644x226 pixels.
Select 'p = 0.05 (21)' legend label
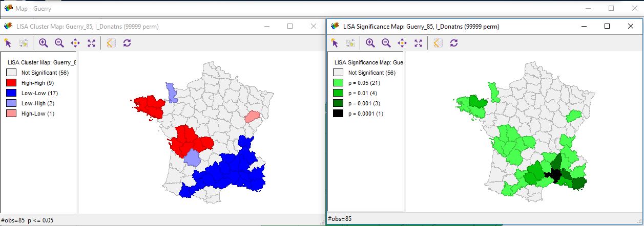click(364, 83)
